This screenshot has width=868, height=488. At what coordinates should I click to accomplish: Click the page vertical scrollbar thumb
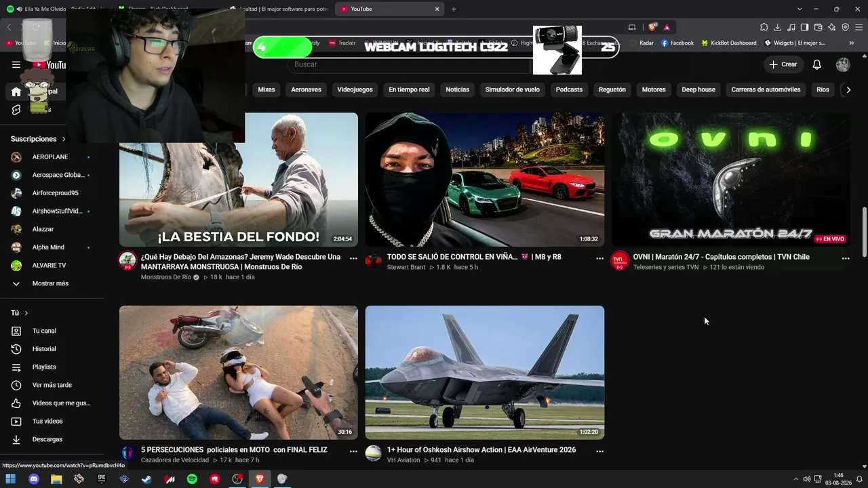(865, 232)
